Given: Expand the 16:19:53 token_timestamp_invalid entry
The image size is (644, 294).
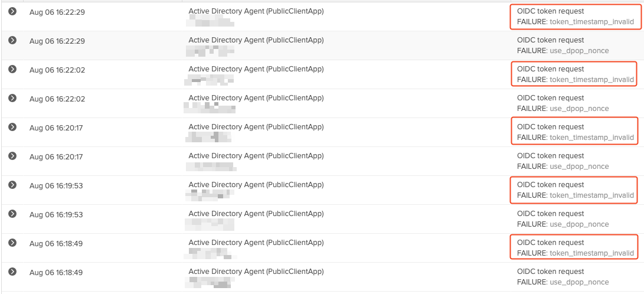Looking at the screenshot, I should pyautogui.click(x=12, y=185).
